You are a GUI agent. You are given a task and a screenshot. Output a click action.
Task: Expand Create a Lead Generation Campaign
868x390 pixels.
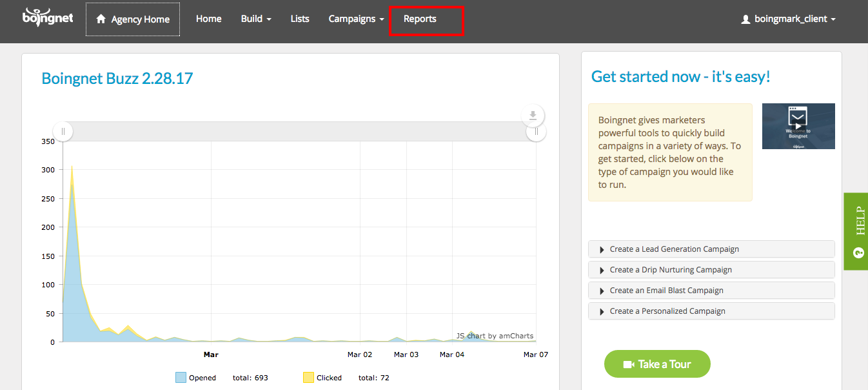pyautogui.click(x=711, y=249)
